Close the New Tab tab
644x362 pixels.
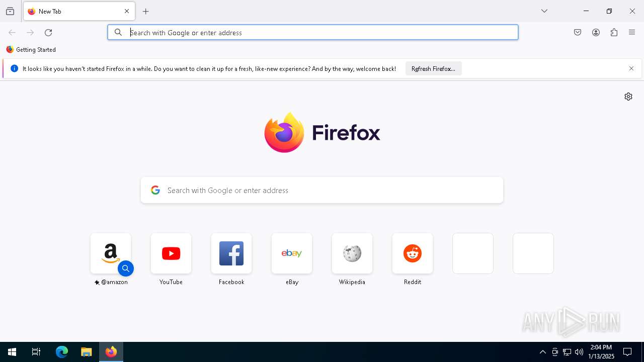[x=127, y=11]
